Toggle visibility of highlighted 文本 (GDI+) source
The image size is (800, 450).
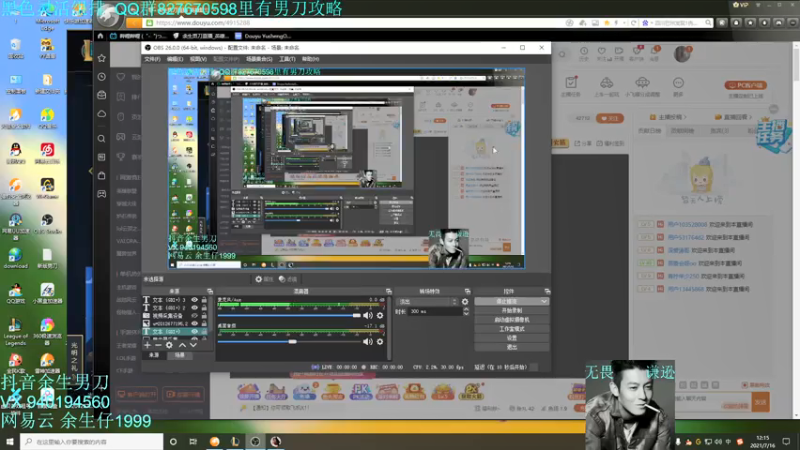(194, 332)
